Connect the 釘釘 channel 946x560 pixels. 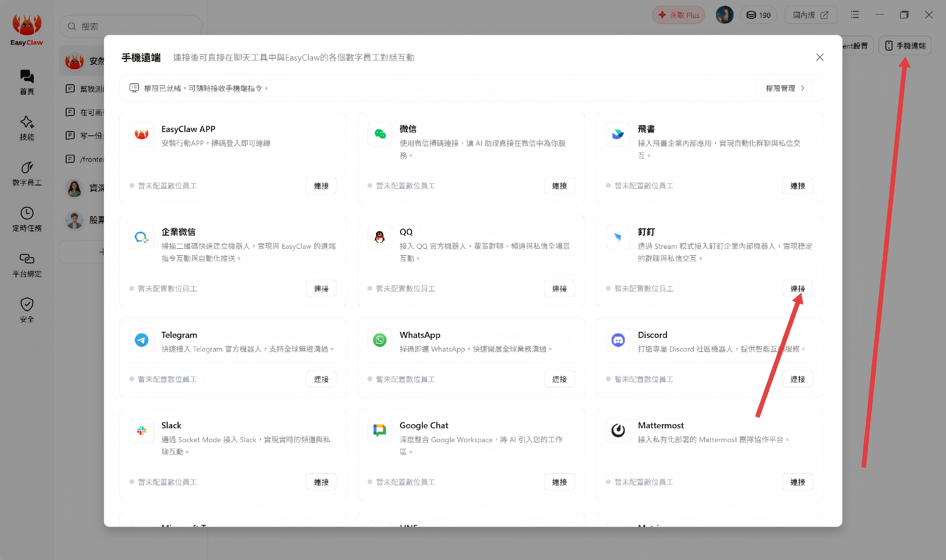[x=797, y=289]
